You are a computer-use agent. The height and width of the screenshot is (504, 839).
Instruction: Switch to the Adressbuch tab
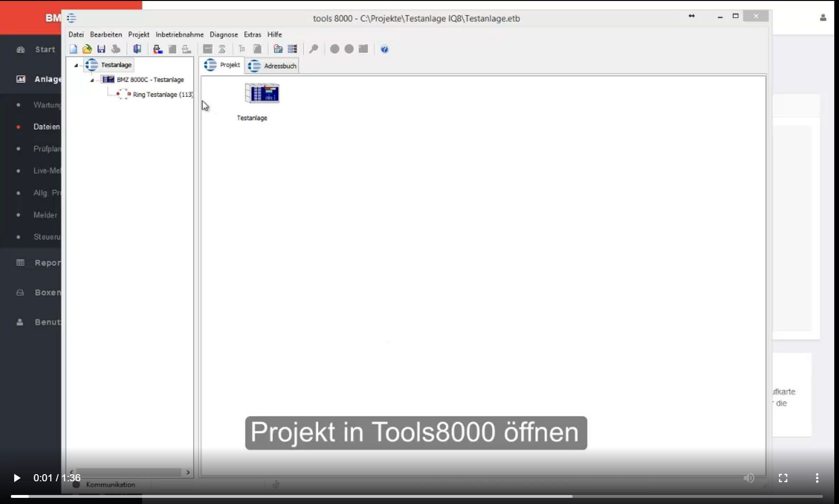point(272,66)
